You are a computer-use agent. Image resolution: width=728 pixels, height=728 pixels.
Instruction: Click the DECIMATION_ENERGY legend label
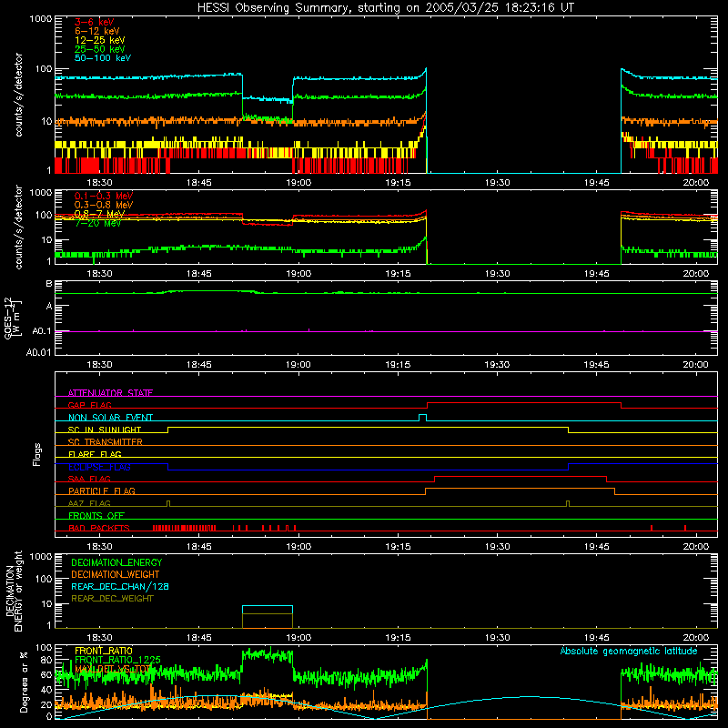tap(116, 562)
